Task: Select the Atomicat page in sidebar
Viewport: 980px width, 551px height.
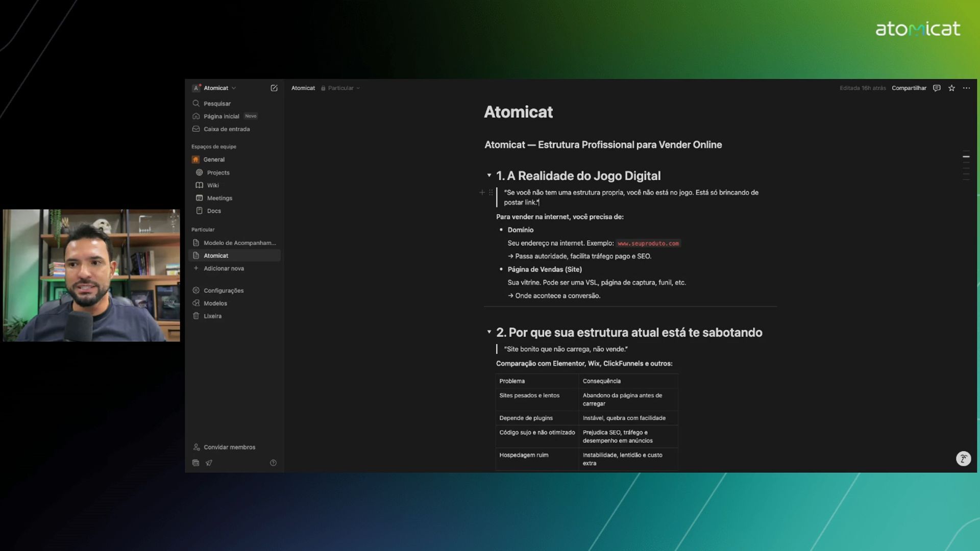Action: click(x=235, y=256)
